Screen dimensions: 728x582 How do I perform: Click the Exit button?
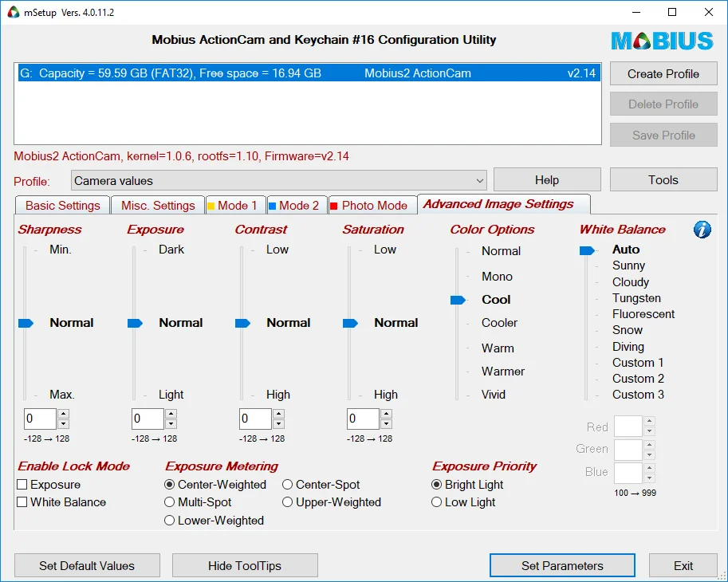pos(683,565)
